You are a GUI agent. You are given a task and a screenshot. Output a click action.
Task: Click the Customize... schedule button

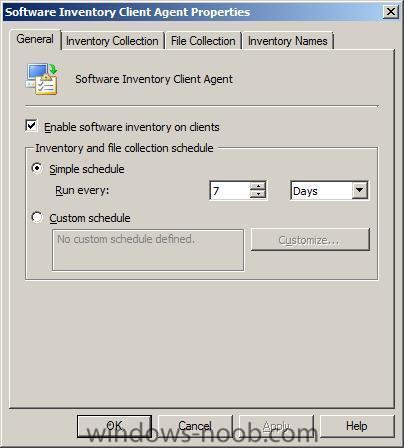[310, 239]
